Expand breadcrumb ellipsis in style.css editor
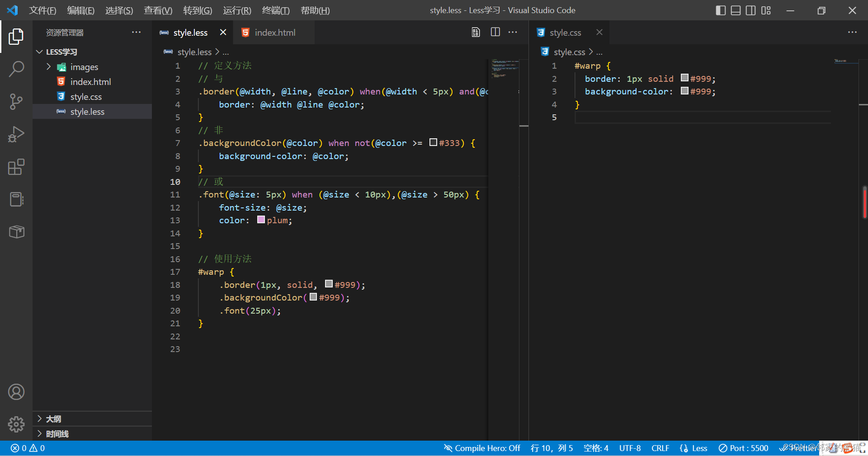The width and height of the screenshot is (868, 456). pos(599,52)
